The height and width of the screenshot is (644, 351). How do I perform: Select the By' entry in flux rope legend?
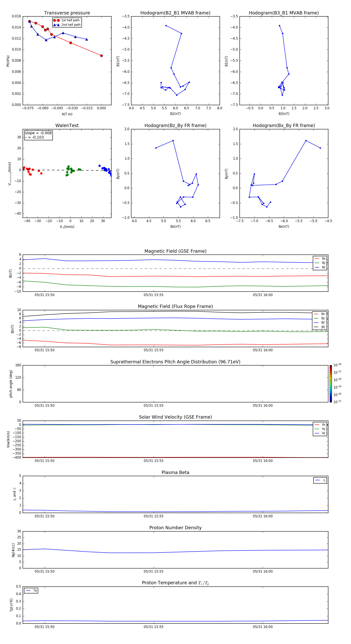click(x=320, y=318)
